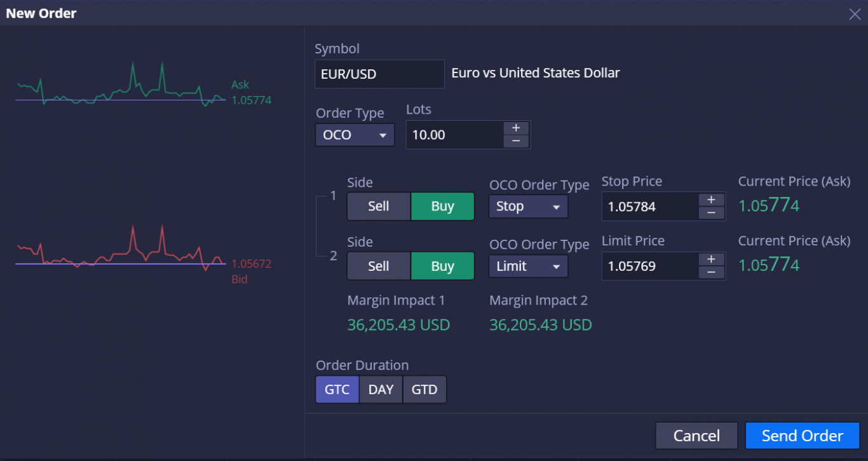Select Buy side for order leg 1
The image size is (868, 461).
(442, 206)
